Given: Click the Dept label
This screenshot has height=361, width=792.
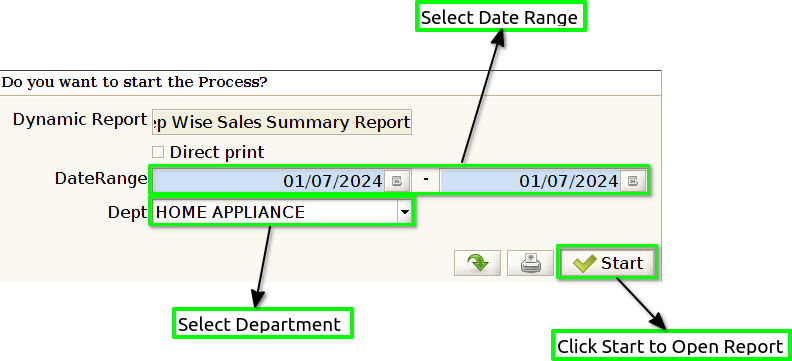Looking at the screenshot, I should point(127,213).
